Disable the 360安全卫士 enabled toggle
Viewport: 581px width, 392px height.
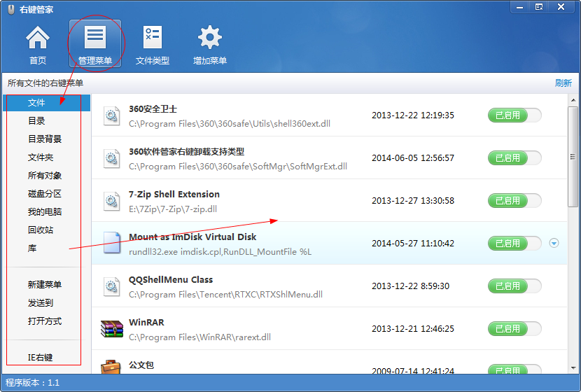(x=514, y=115)
